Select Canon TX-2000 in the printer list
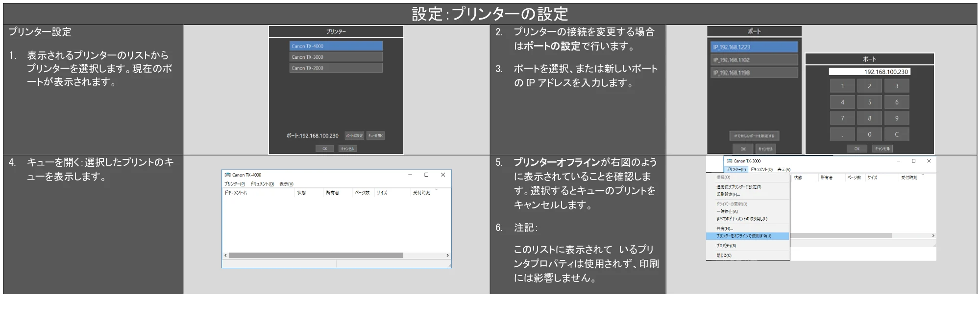Viewport: 980px width, 332px height. 336,68
